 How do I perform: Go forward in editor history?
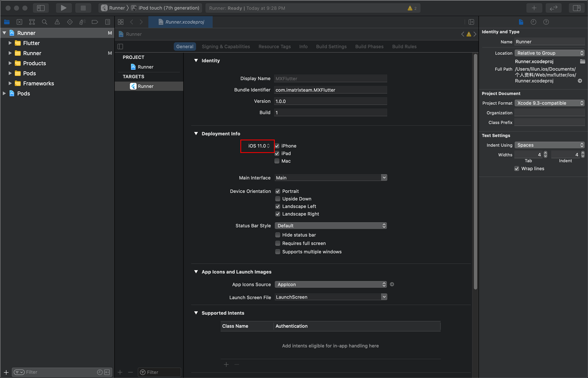(141, 22)
